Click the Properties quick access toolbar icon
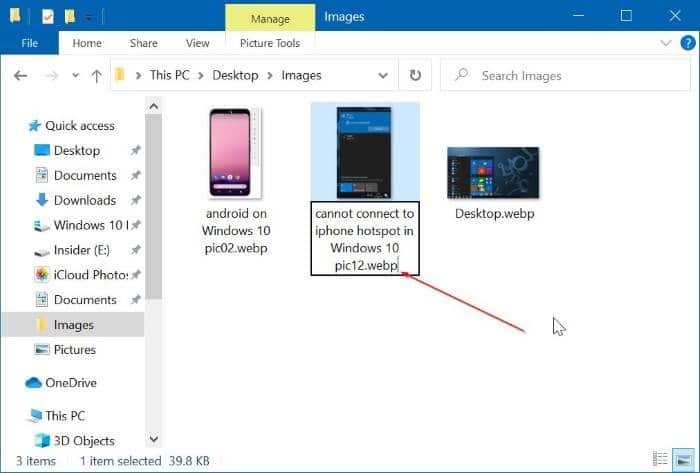Viewport: 700px width, 473px height. coord(48,17)
